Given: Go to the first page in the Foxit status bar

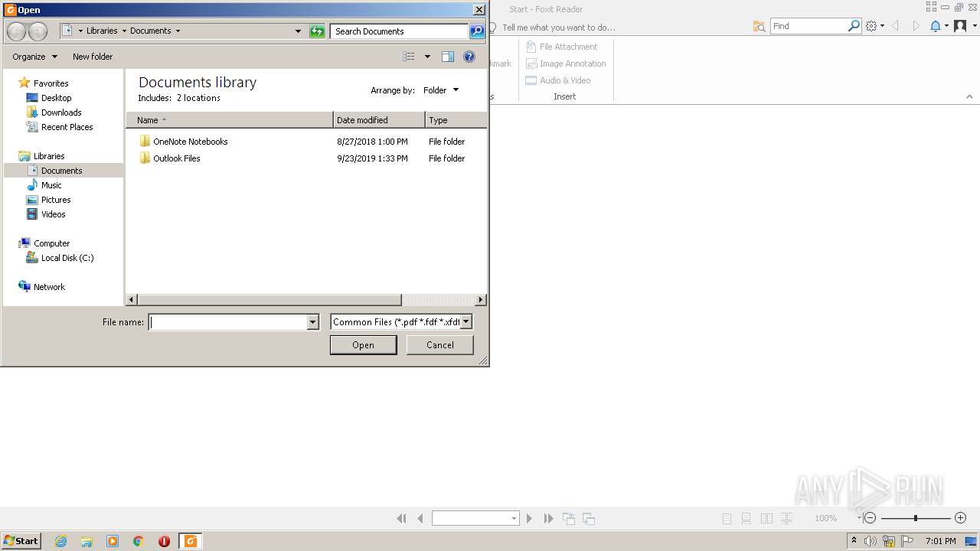Looking at the screenshot, I should (x=401, y=519).
